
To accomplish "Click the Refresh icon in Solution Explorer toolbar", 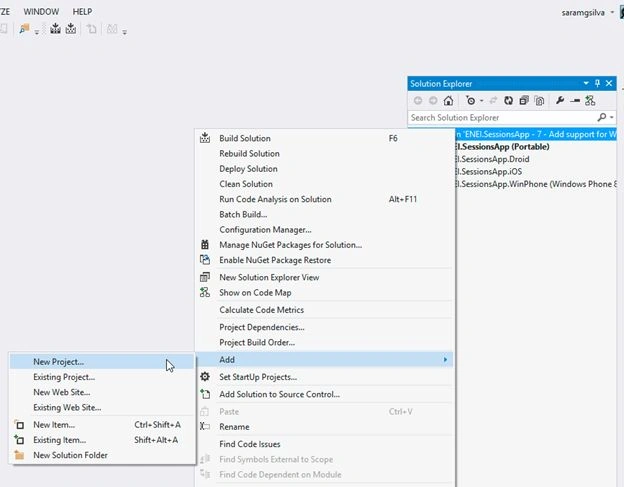I will (508, 101).
